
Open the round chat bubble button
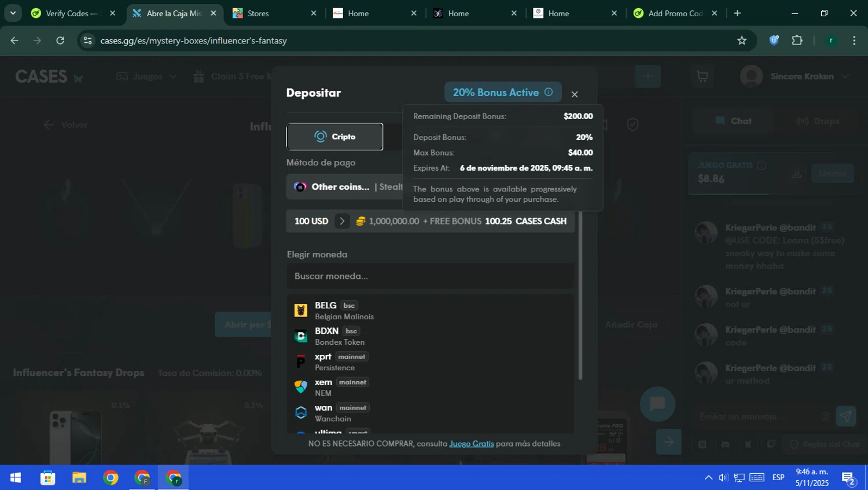[657, 404]
